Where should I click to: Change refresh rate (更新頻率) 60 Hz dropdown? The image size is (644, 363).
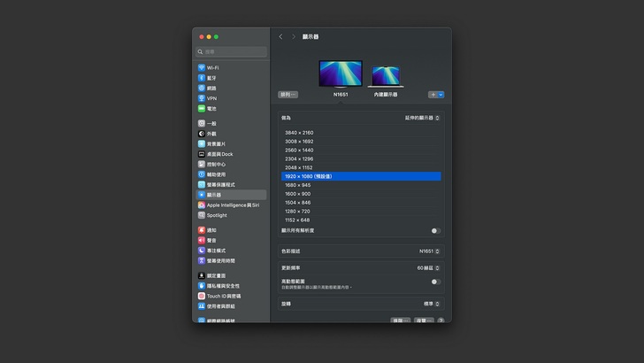pos(428,267)
